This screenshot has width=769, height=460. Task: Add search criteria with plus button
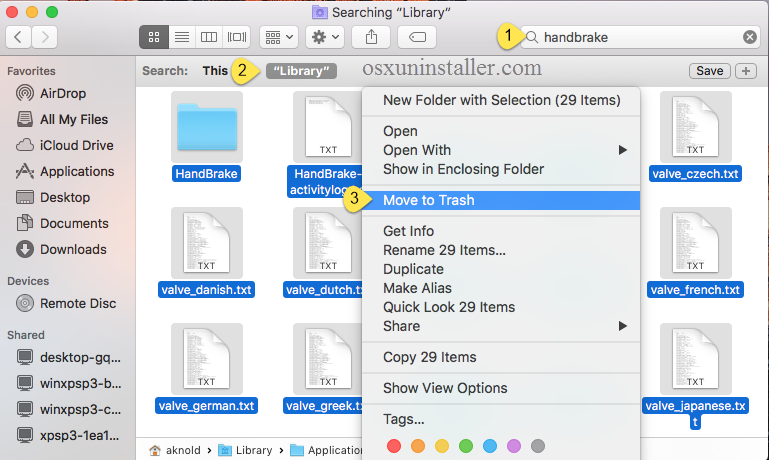[x=746, y=71]
